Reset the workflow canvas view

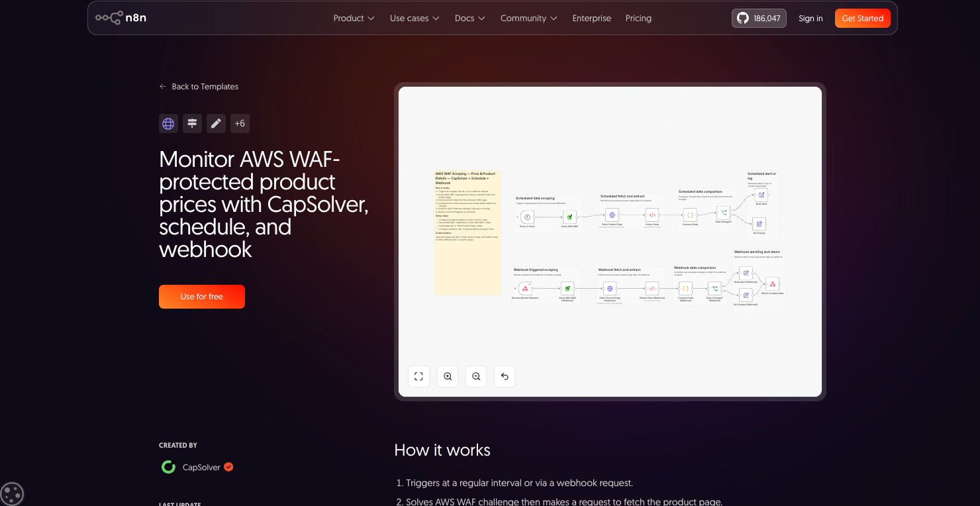coord(505,376)
